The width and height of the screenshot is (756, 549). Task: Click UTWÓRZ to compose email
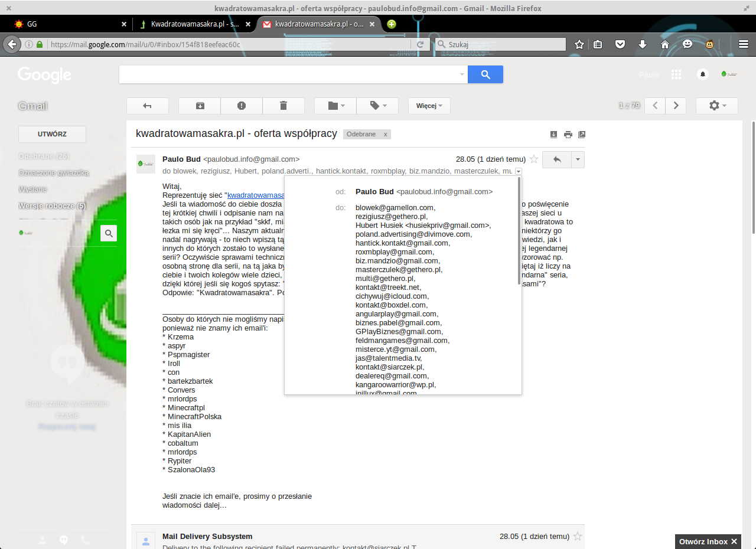[52, 134]
